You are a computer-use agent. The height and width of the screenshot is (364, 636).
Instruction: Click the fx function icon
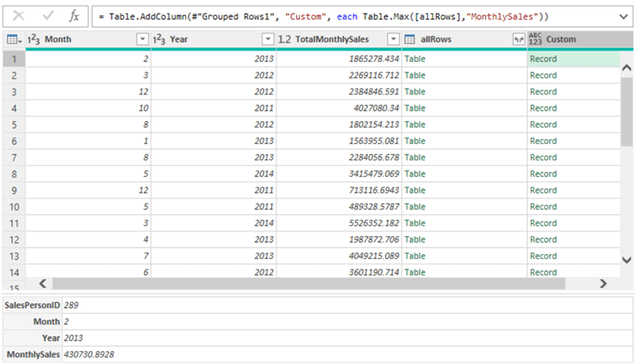[73, 15]
